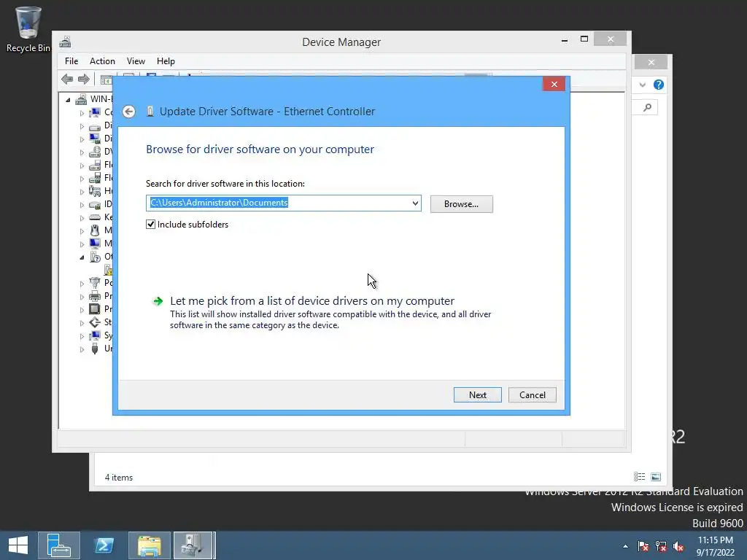Image resolution: width=747 pixels, height=560 pixels.
Task: Select the Universal Serial Bus controllers icon
Action: (95, 349)
